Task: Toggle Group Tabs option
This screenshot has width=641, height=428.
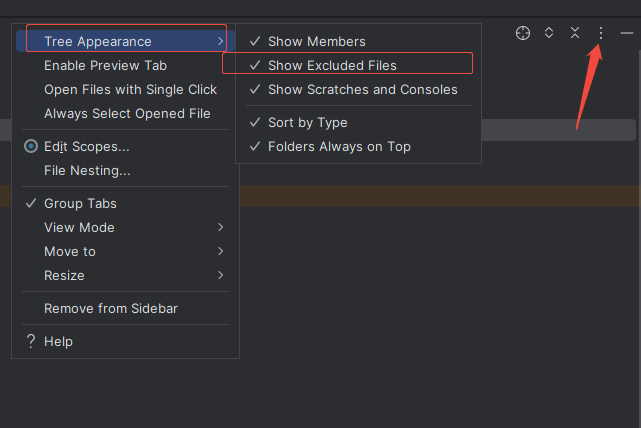Action: click(x=125, y=203)
